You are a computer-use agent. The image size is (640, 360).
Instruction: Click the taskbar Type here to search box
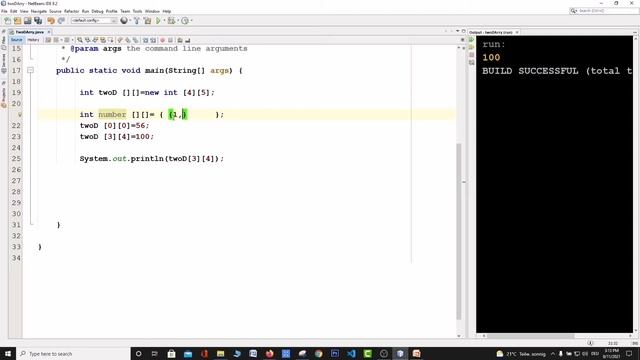[x=73, y=353]
